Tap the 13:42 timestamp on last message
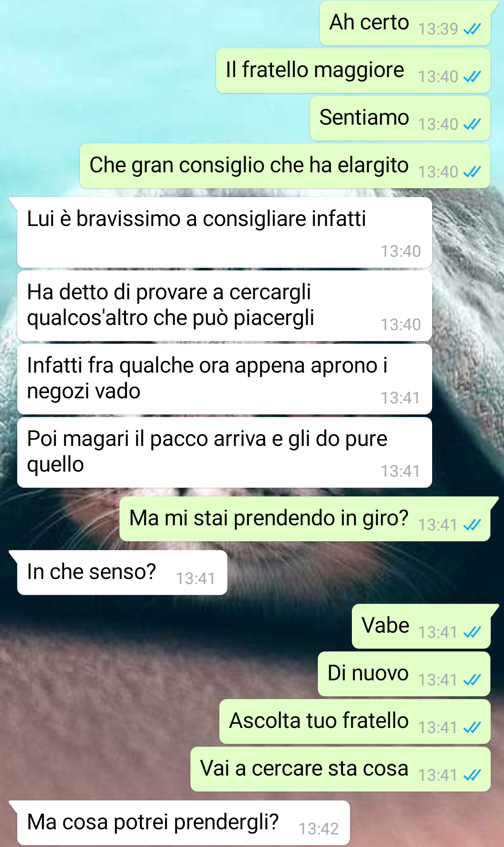This screenshot has width=504, height=847. coord(319,829)
